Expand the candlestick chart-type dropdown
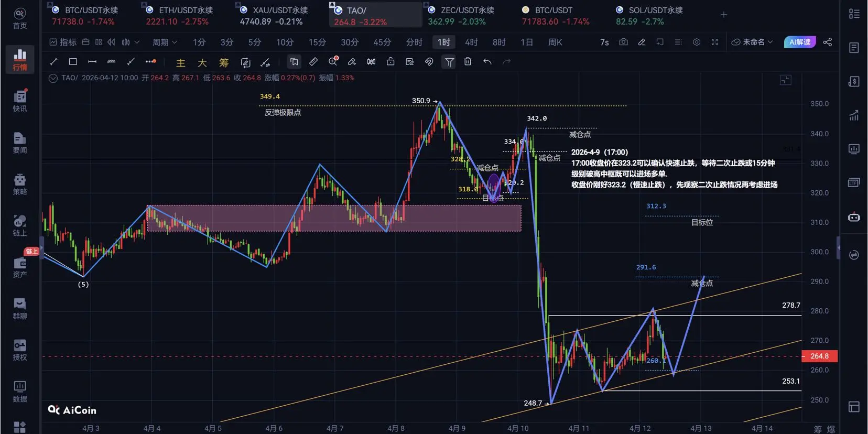This screenshot has height=434, width=868. click(x=131, y=42)
